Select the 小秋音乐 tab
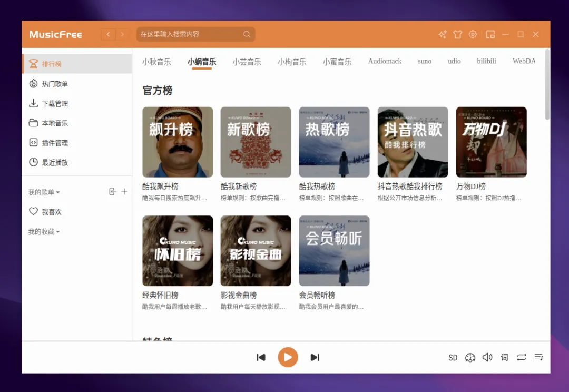This screenshot has height=392, width=569. tap(156, 62)
